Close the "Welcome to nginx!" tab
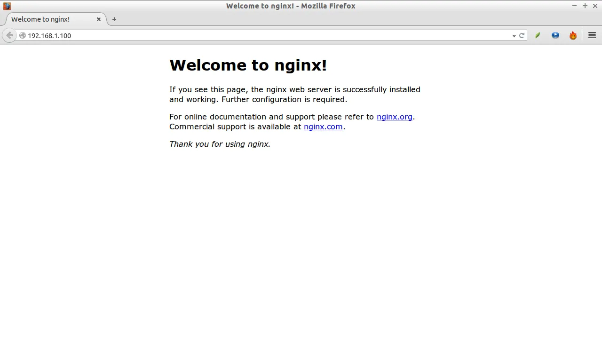 [x=99, y=19]
